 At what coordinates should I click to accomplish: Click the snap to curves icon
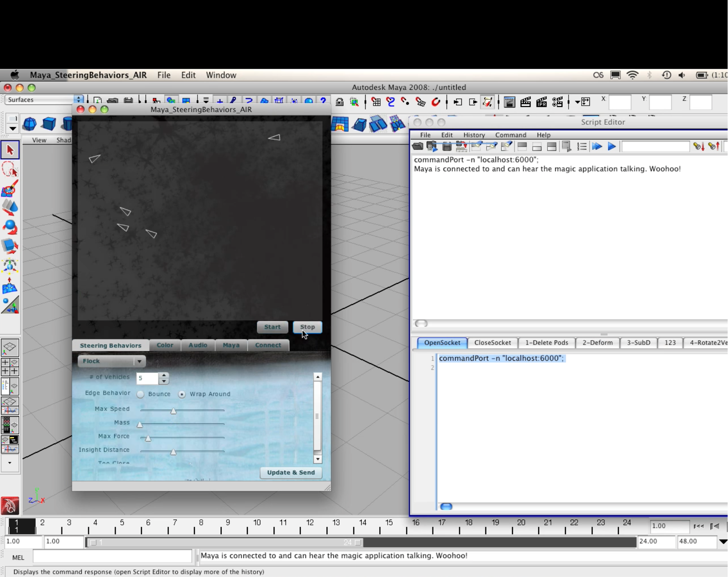pyautogui.click(x=390, y=102)
